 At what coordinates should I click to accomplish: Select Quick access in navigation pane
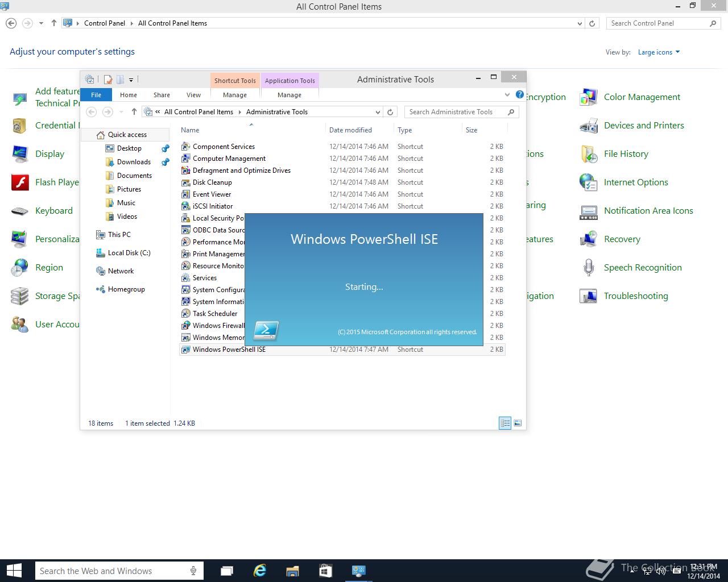click(x=127, y=135)
